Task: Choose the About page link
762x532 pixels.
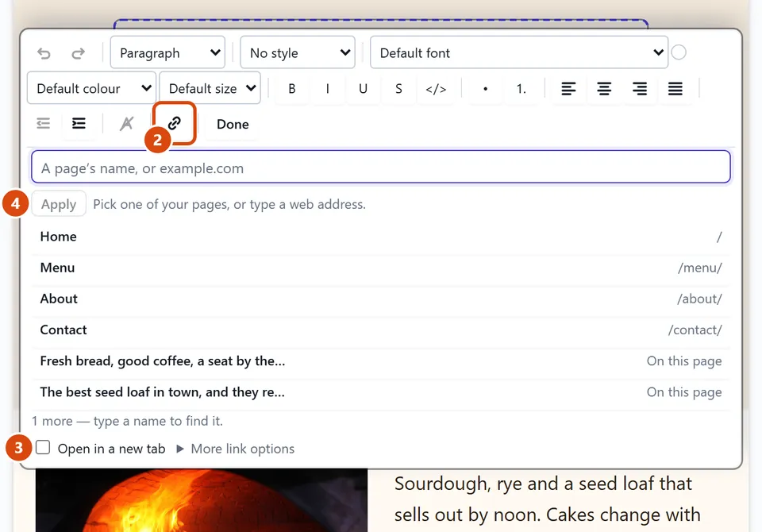Action: pyautogui.click(x=381, y=299)
